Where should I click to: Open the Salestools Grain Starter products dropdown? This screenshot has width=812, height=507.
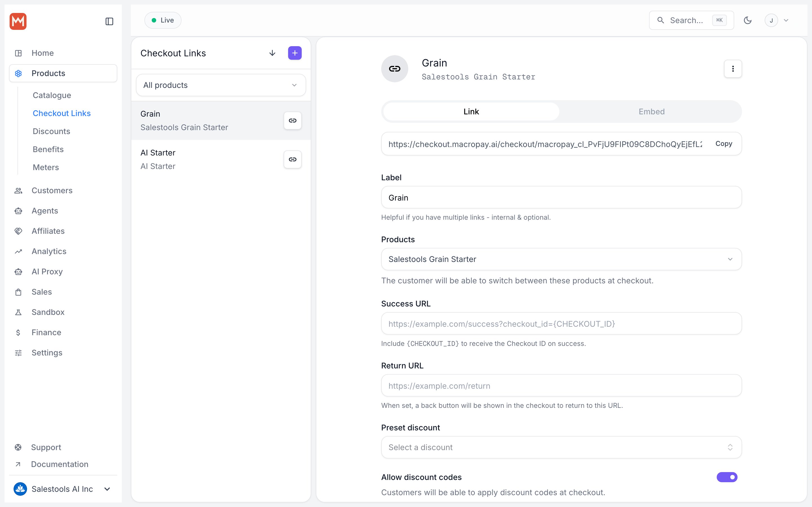click(x=561, y=259)
